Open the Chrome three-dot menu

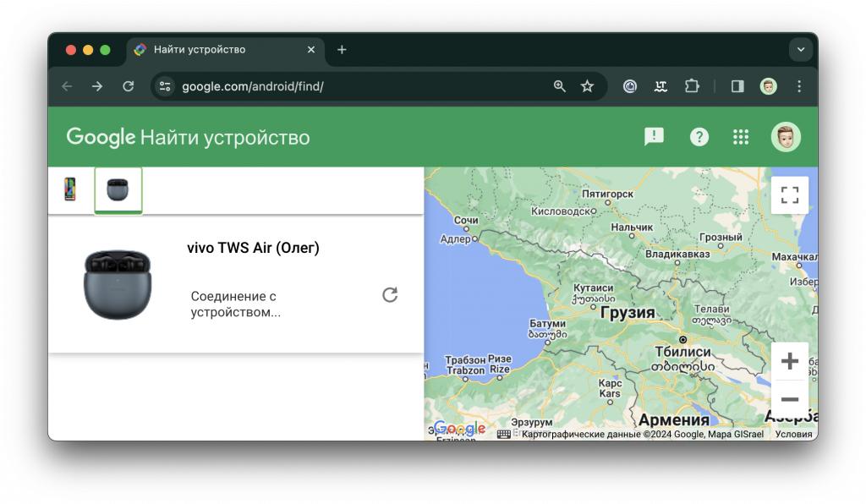(799, 86)
